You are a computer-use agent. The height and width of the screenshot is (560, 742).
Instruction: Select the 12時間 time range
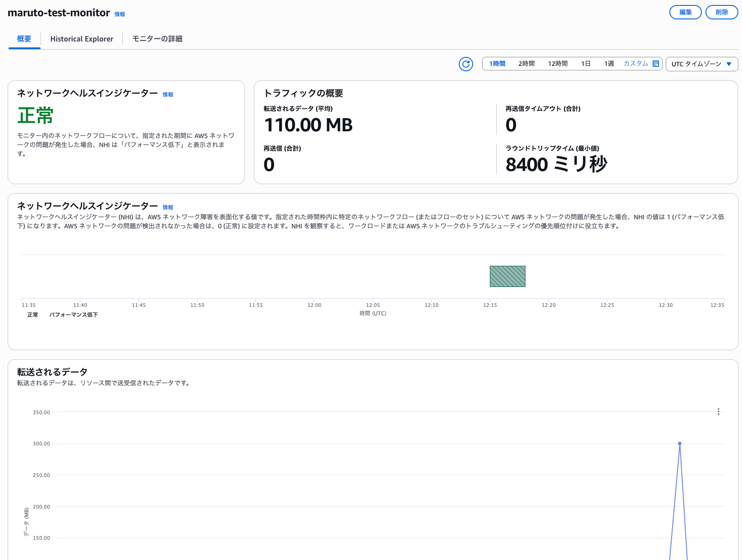point(558,64)
